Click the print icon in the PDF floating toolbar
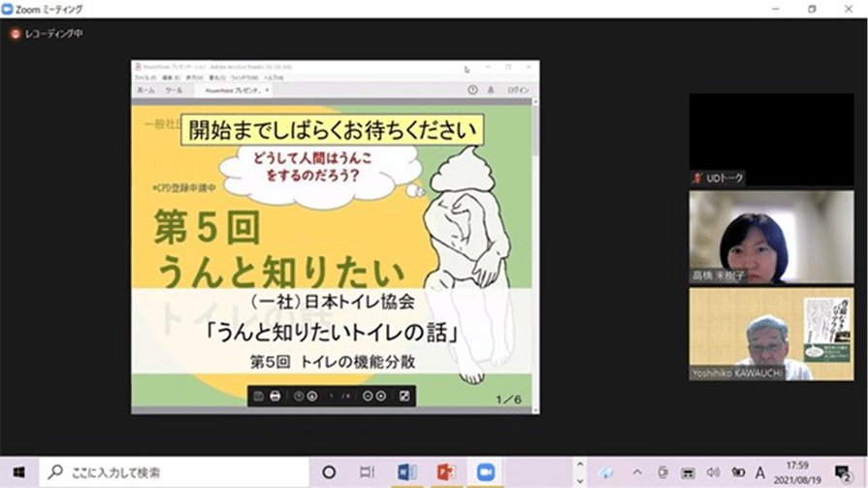 click(275, 396)
